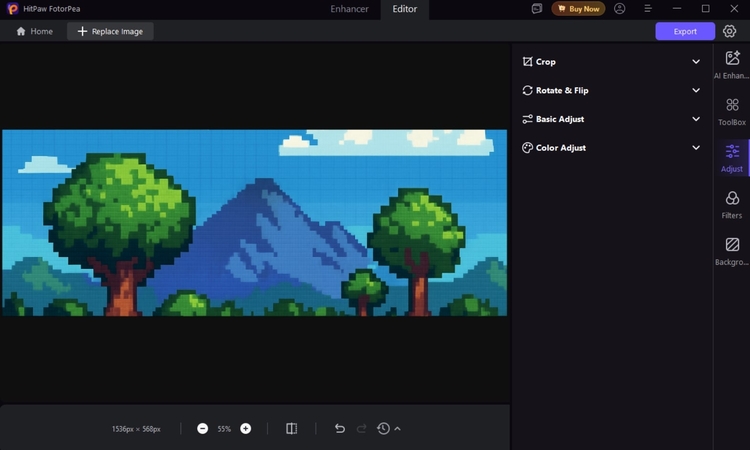Switch to the Editor tab
Viewport: 750px width, 450px height.
point(405,9)
